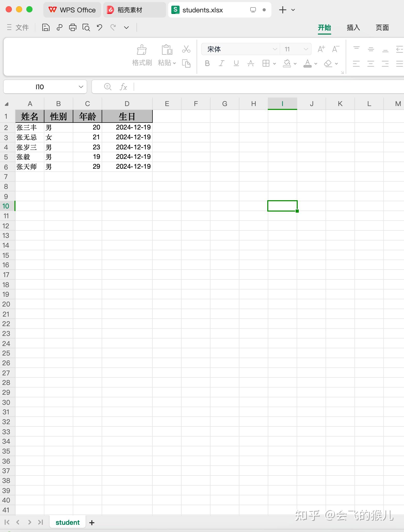This screenshot has height=532, width=404.
Task: Click the fx insert function icon
Action: click(123, 87)
